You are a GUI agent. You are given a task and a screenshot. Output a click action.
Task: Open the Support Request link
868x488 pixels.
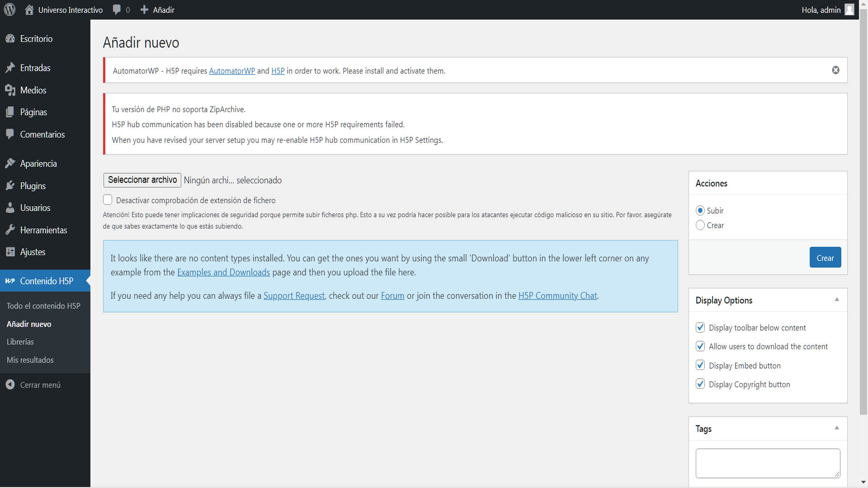(294, 296)
